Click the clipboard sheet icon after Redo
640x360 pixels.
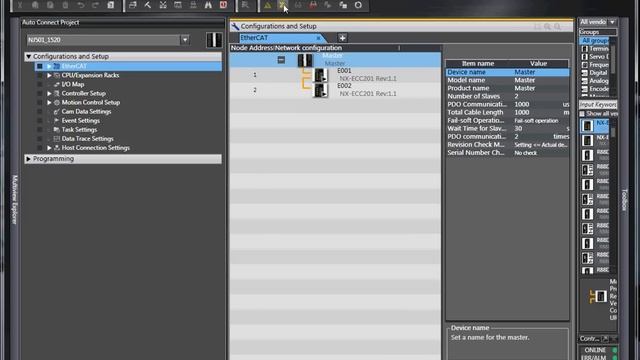pyautogui.click(x=111, y=5)
